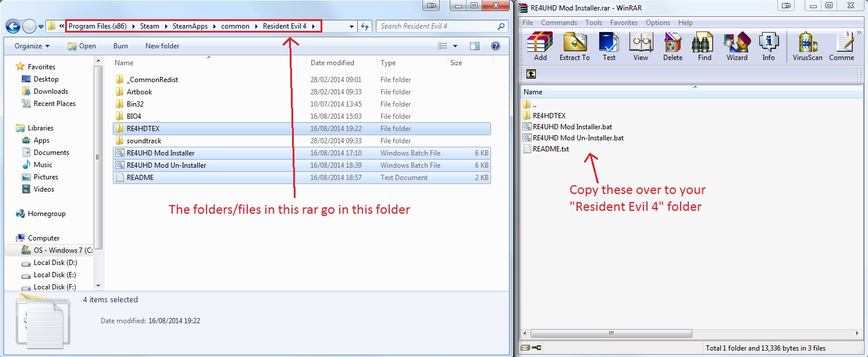The width and height of the screenshot is (868, 357).
Task: Click the Explorer forward navigation arrow
Action: click(x=29, y=26)
